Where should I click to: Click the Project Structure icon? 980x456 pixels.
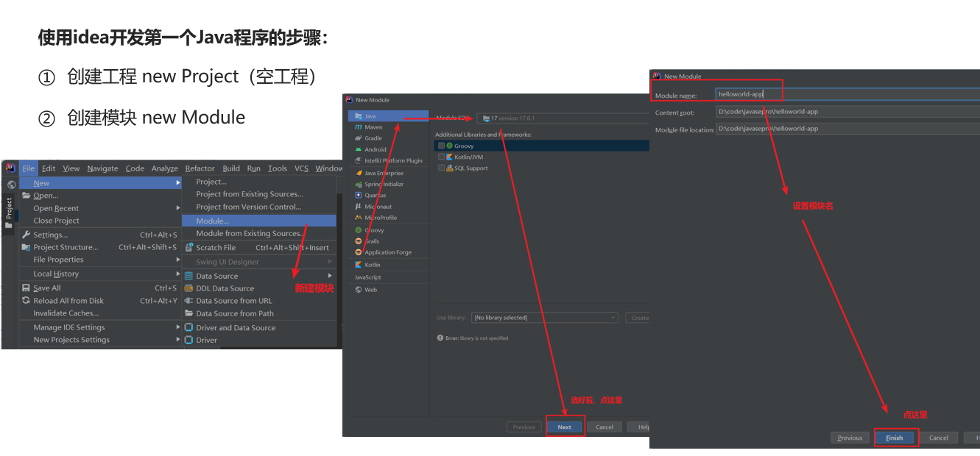tap(27, 247)
